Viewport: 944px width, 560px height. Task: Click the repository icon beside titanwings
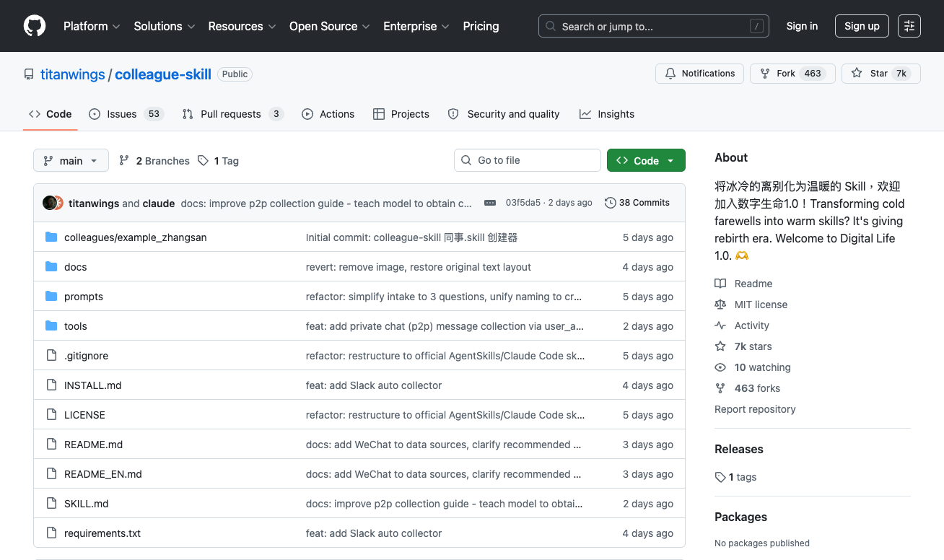pyautogui.click(x=29, y=74)
